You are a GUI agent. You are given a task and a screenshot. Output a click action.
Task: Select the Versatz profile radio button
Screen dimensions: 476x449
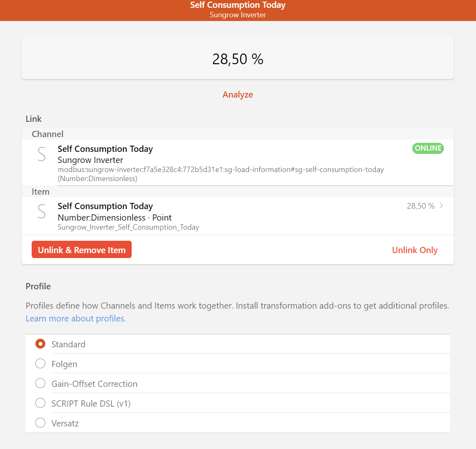[x=40, y=423]
